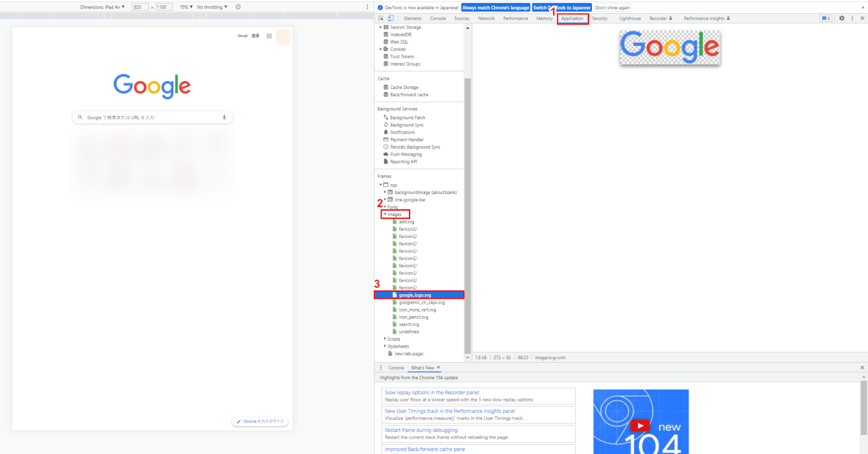This screenshot has width=868, height=454.
Task: Expand the Fonts folder
Action: tap(385, 206)
